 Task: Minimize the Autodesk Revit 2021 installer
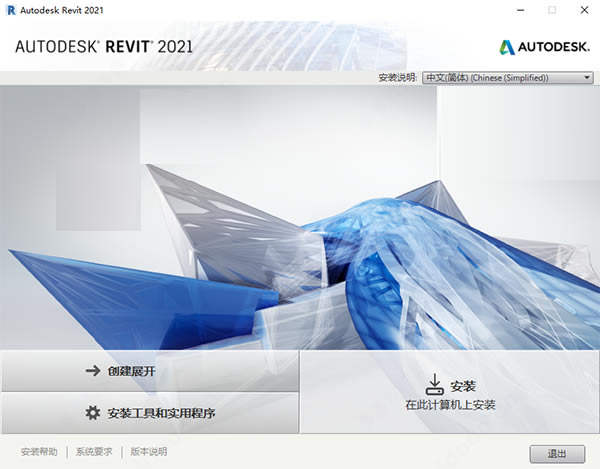(521, 10)
